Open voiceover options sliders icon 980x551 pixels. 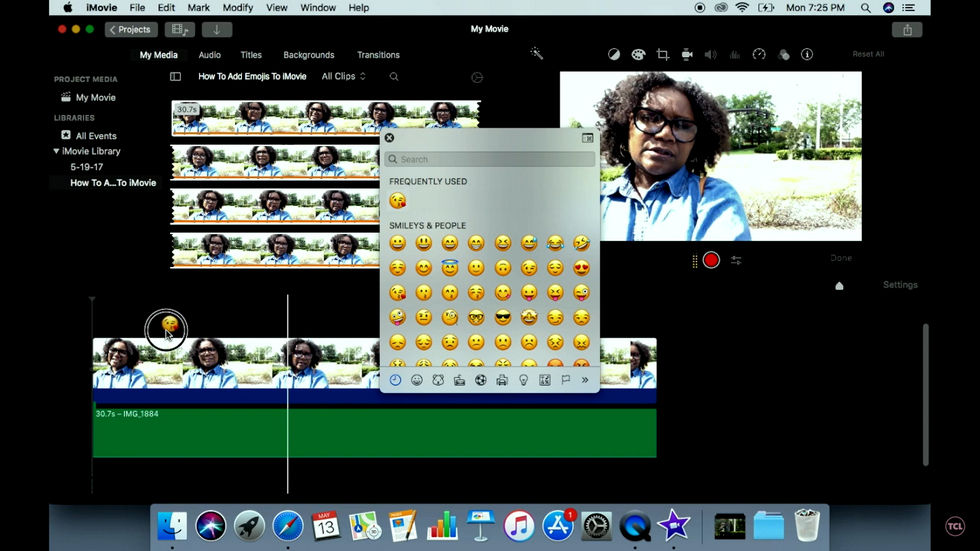(736, 260)
